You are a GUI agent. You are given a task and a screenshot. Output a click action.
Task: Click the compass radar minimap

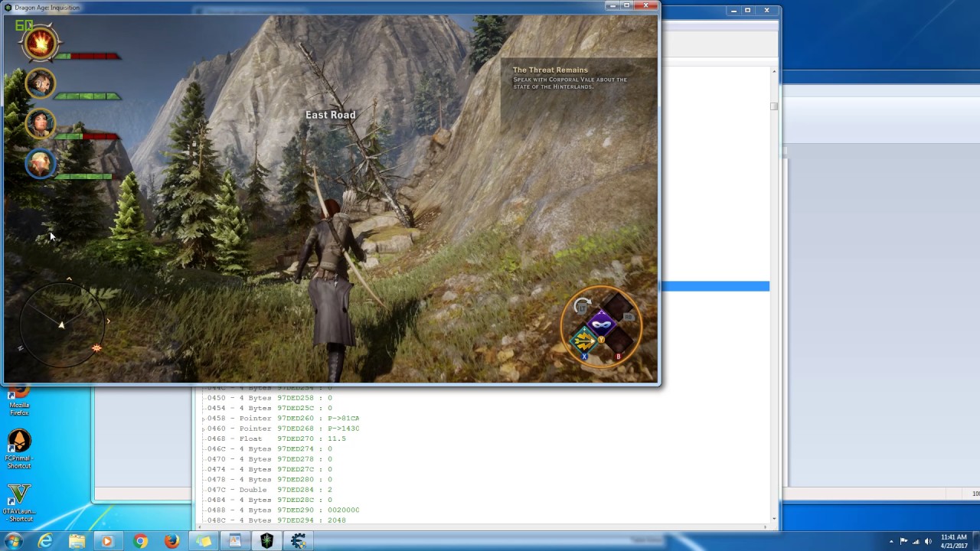pos(61,323)
